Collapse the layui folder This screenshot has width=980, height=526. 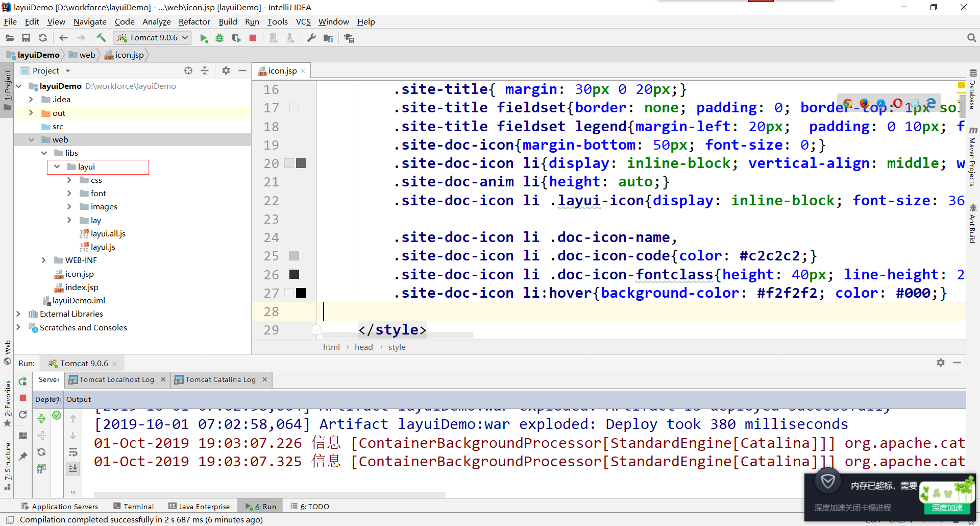pyautogui.click(x=57, y=166)
